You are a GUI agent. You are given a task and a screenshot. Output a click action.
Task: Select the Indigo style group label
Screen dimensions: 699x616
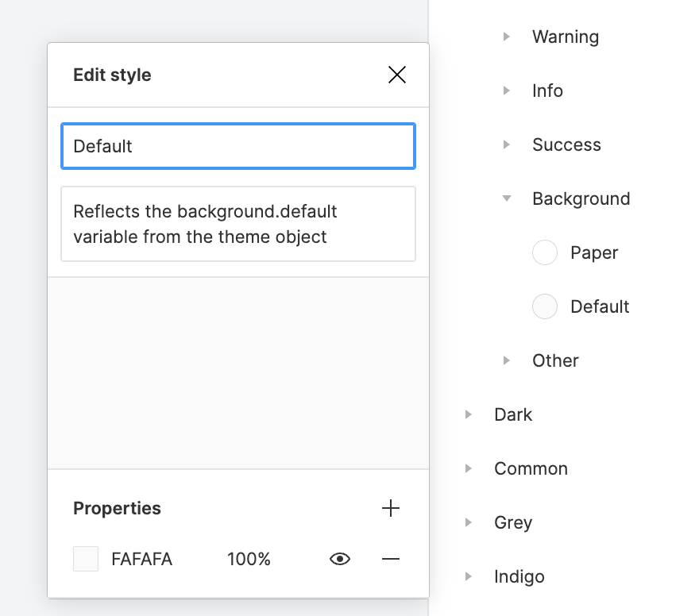(519, 576)
